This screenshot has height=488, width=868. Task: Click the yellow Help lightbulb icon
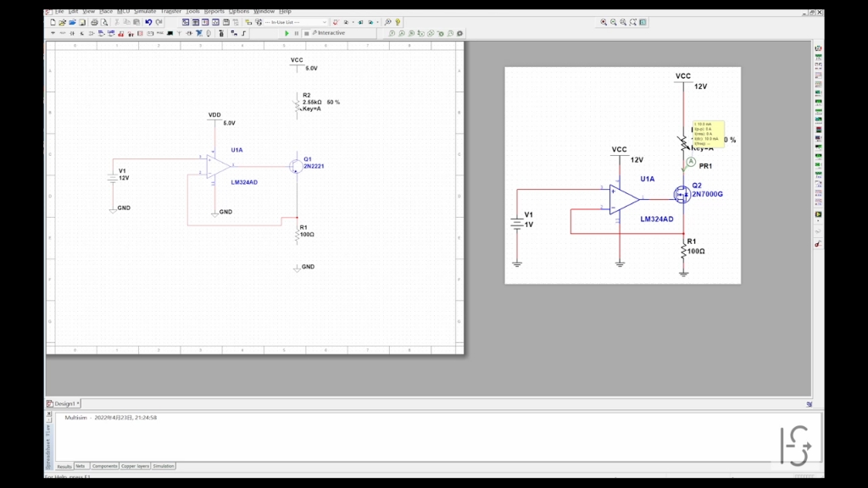click(x=398, y=22)
